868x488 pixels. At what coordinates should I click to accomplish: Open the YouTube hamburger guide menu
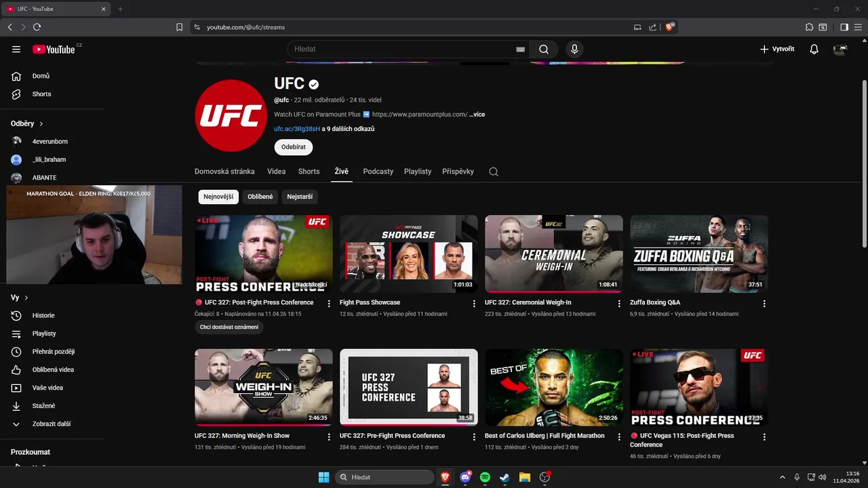click(16, 49)
